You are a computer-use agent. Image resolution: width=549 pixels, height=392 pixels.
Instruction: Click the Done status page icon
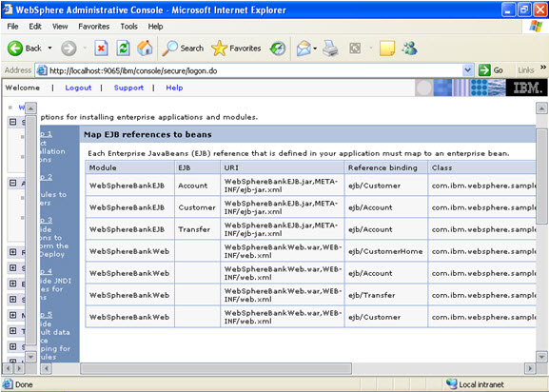click(x=8, y=384)
